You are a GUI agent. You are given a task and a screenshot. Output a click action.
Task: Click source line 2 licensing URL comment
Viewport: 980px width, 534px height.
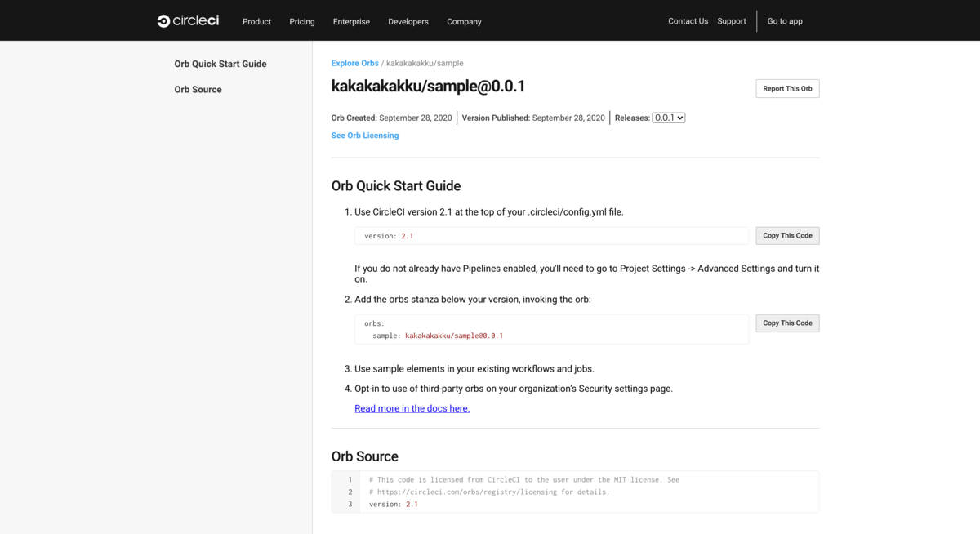(489, 492)
